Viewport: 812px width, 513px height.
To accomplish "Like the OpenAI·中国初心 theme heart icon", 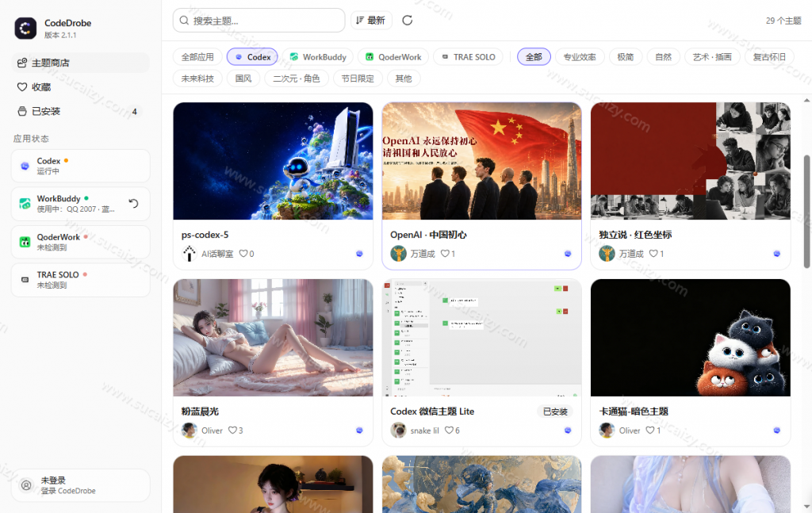I will click(x=445, y=254).
